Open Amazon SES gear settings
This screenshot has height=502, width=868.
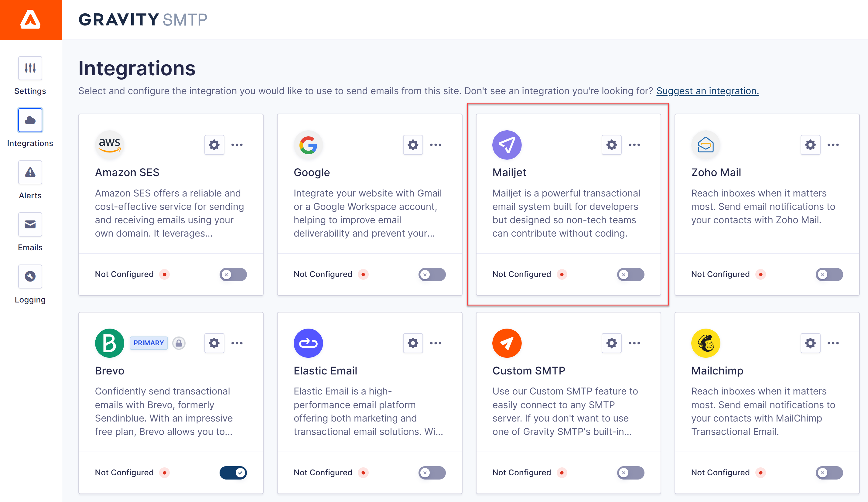click(214, 145)
